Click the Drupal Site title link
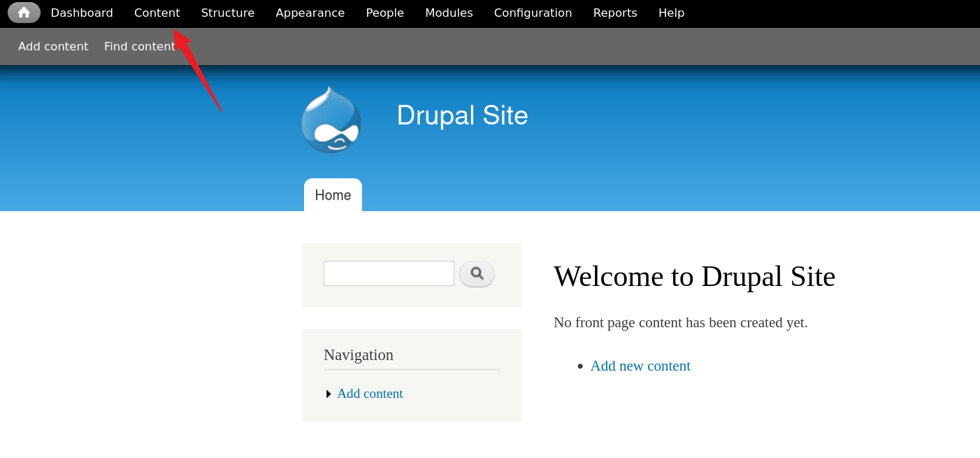Image resolution: width=980 pixels, height=458 pixels. 462,115
